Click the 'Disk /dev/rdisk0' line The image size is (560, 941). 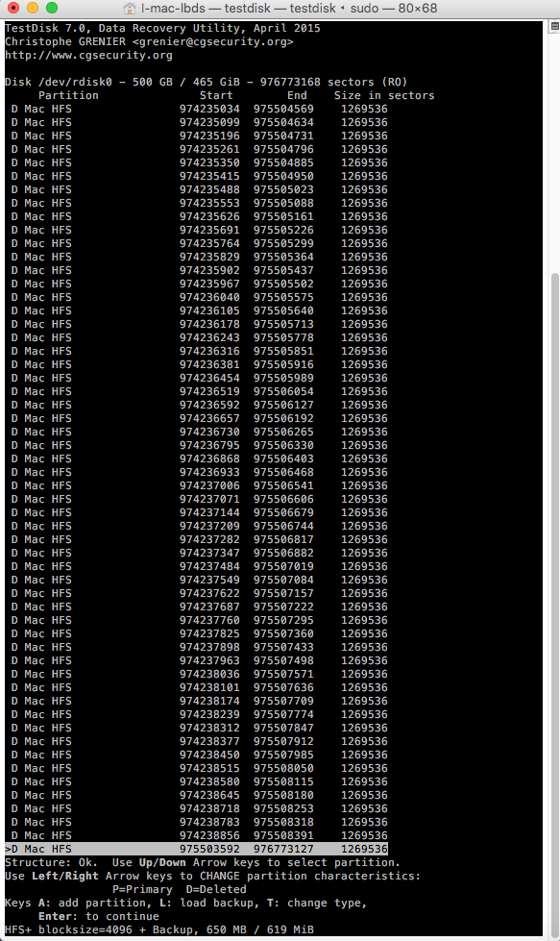pyautogui.click(x=207, y=83)
